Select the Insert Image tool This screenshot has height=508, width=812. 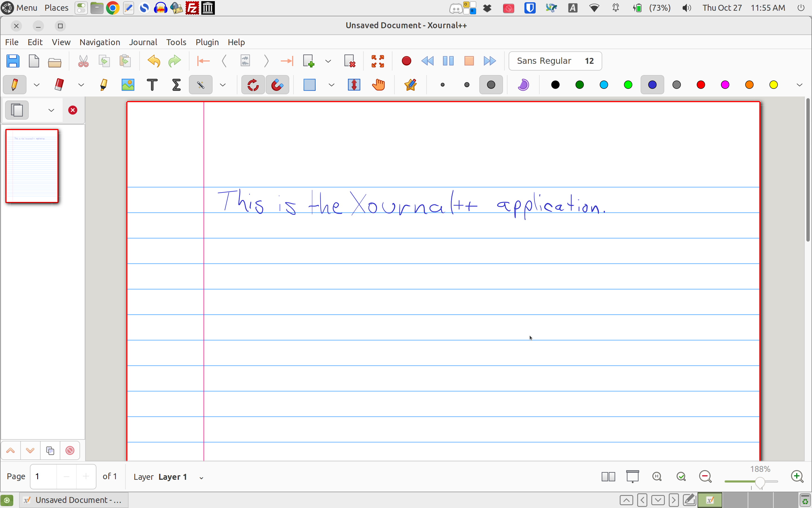click(x=128, y=85)
